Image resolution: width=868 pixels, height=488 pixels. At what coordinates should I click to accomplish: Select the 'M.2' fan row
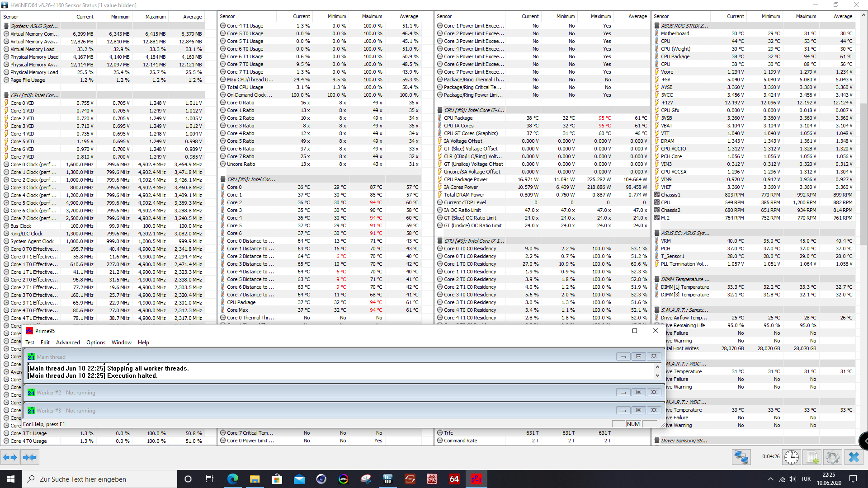(x=754, y=218)
